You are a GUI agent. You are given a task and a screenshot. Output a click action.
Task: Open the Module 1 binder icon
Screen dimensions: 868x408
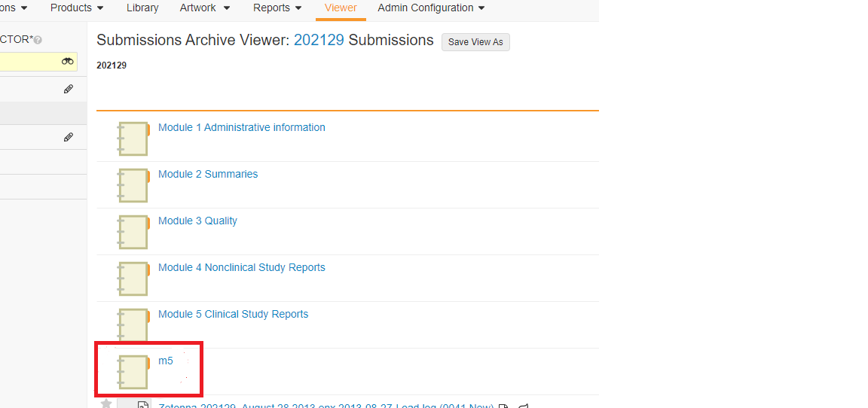tap(133, 139)
